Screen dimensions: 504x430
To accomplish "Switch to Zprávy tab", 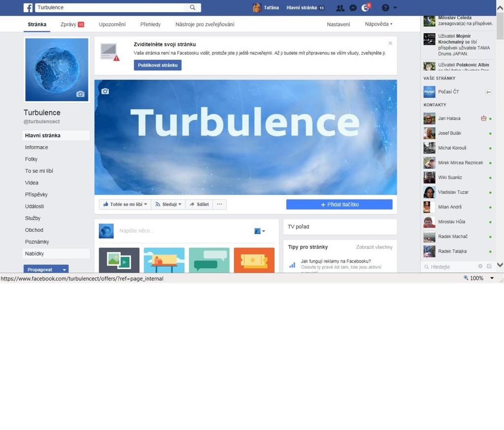I will tap(72, 24).
